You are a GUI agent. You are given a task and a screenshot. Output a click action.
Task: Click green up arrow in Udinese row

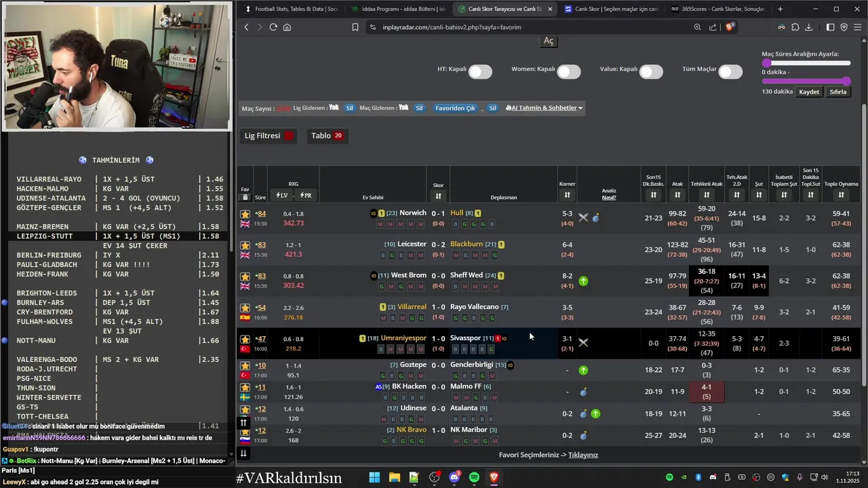[x=595, y=413]
